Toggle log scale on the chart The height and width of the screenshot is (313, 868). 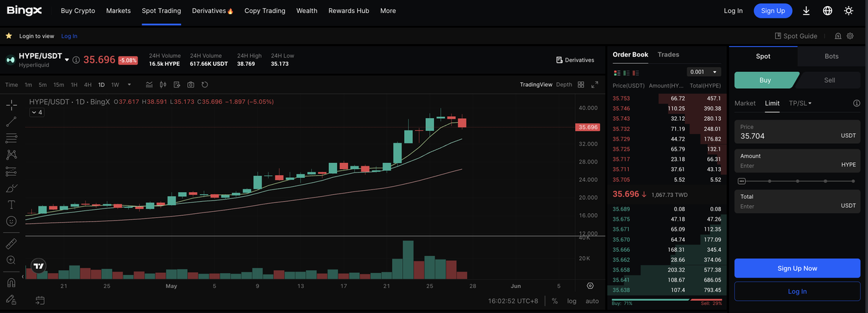[x=572, y=301]
